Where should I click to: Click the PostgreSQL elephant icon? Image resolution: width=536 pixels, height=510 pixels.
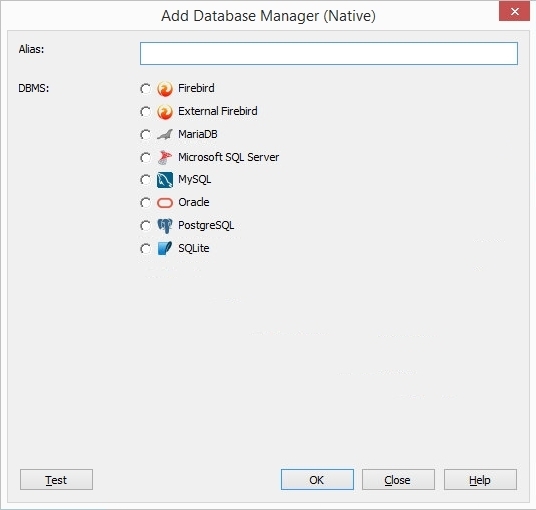165,226
